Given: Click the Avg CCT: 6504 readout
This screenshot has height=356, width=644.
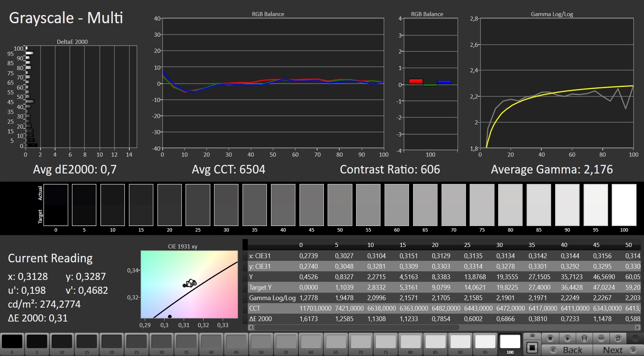Looking at the screenshot, I should pos(229,169).
